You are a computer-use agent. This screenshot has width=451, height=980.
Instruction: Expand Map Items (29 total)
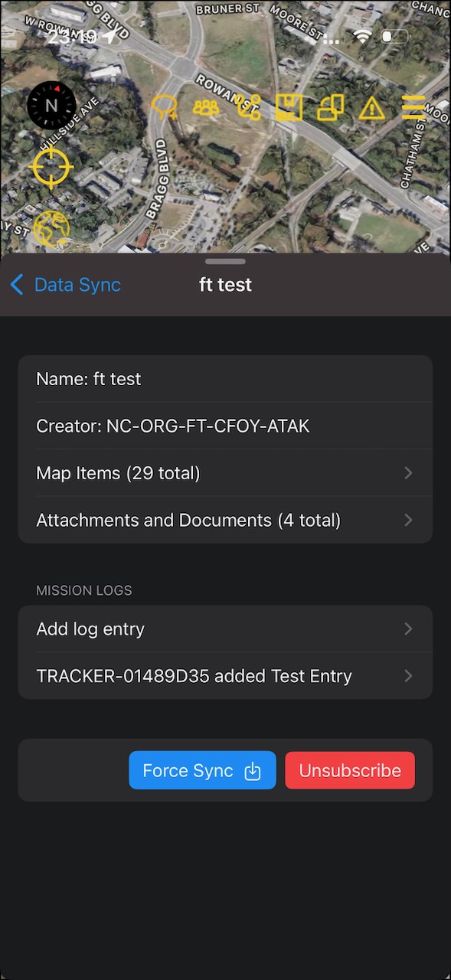click(x=225, y=473)
